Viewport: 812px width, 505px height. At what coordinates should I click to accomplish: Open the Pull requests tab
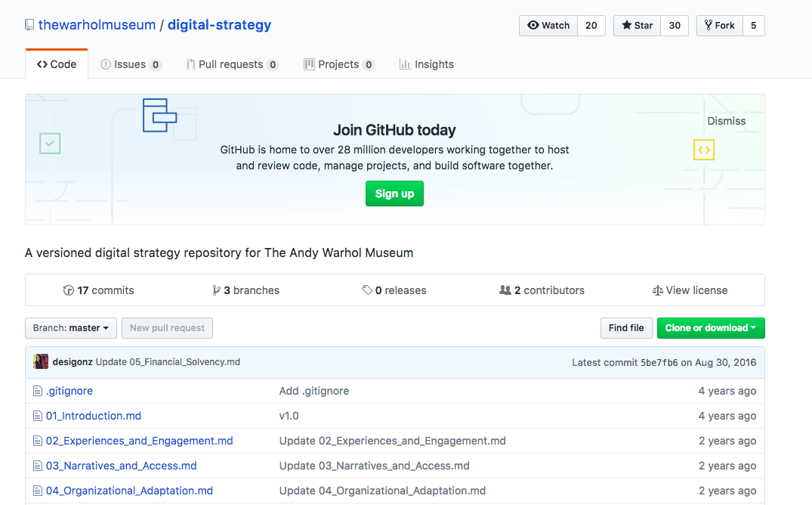[233, 64]
